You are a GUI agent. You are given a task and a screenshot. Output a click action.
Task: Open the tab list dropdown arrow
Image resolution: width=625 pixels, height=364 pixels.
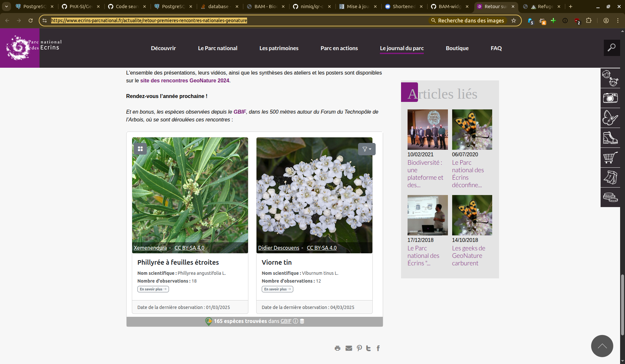point(6,7)
